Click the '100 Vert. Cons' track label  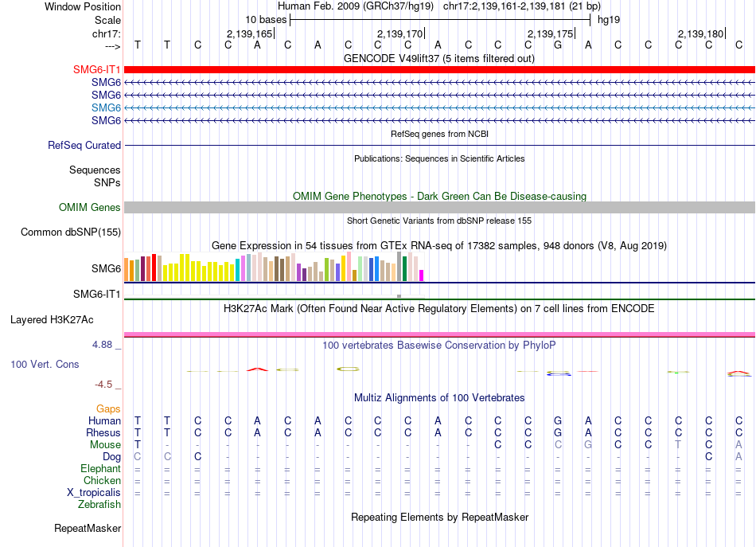click(45, 364)
